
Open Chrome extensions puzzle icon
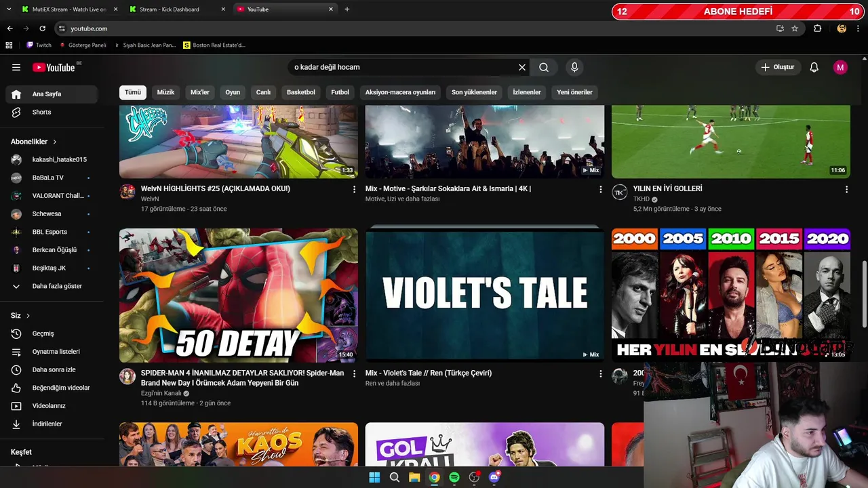coord(817,28)
